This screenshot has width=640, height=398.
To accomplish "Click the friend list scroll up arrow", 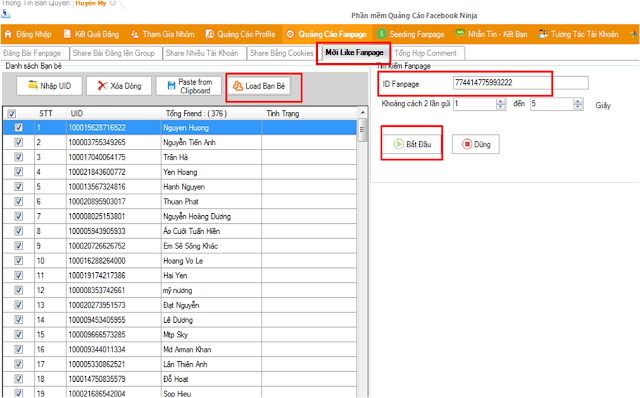I will coord(362,112).
